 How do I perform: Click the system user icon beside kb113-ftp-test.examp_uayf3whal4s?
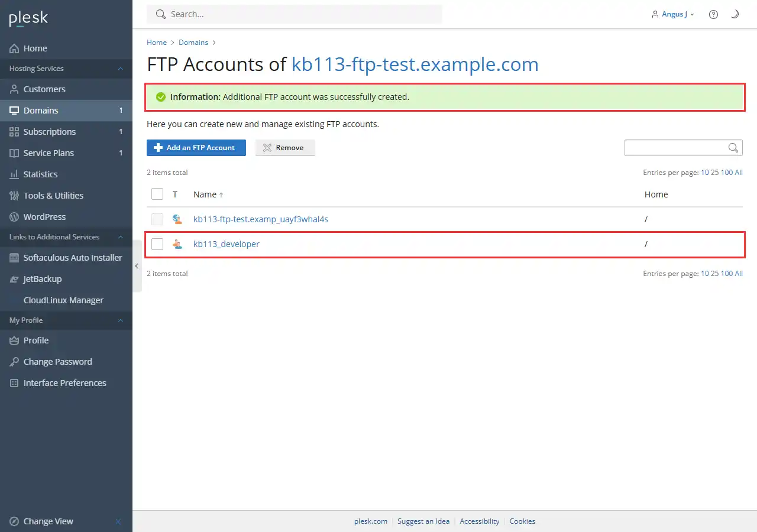[177, 219]
